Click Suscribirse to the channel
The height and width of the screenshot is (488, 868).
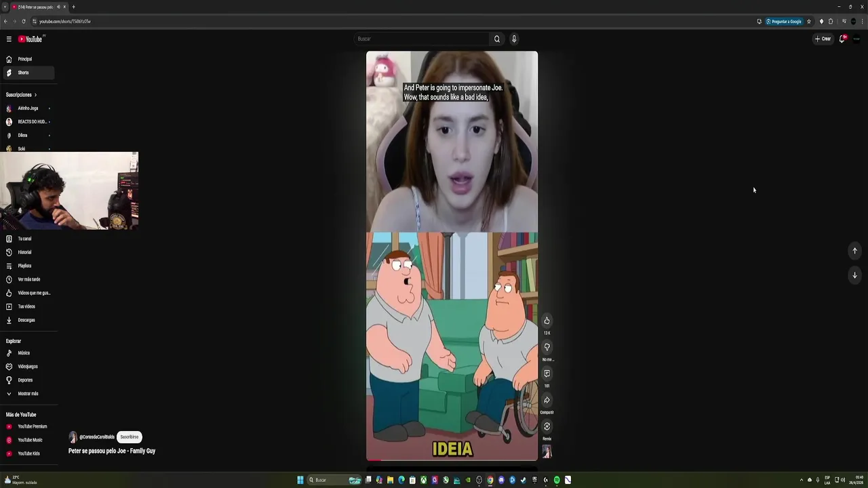(x=129, y=437)
